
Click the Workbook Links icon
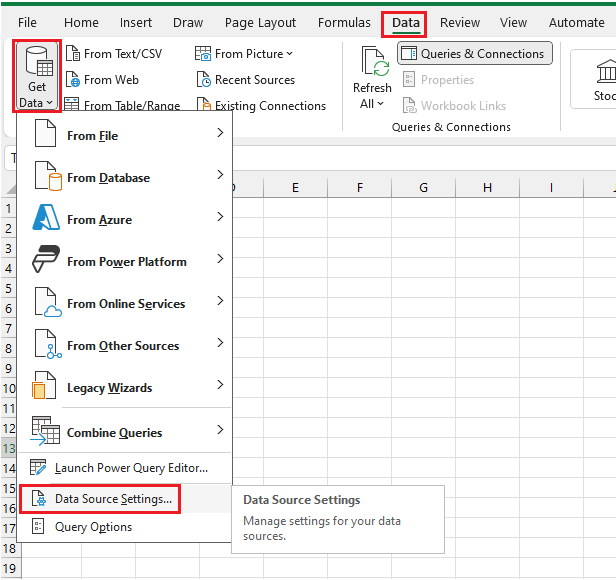(x=409, y=105)
